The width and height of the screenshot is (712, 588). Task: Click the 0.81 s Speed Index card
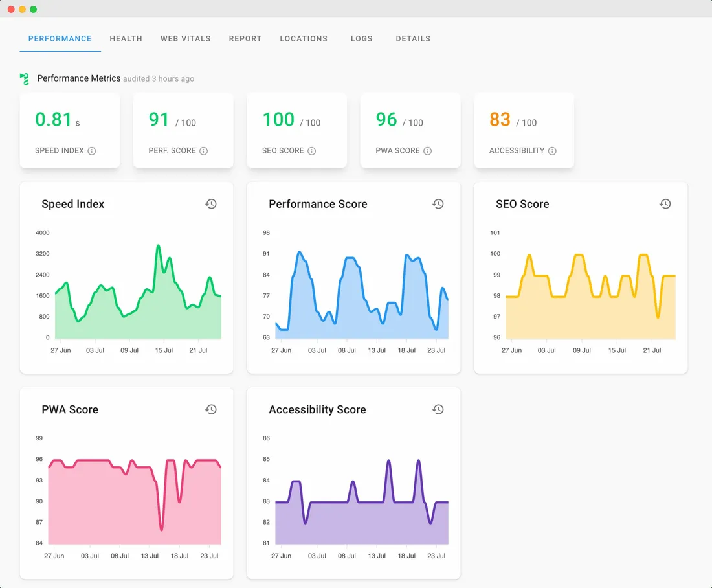point(70,130)
